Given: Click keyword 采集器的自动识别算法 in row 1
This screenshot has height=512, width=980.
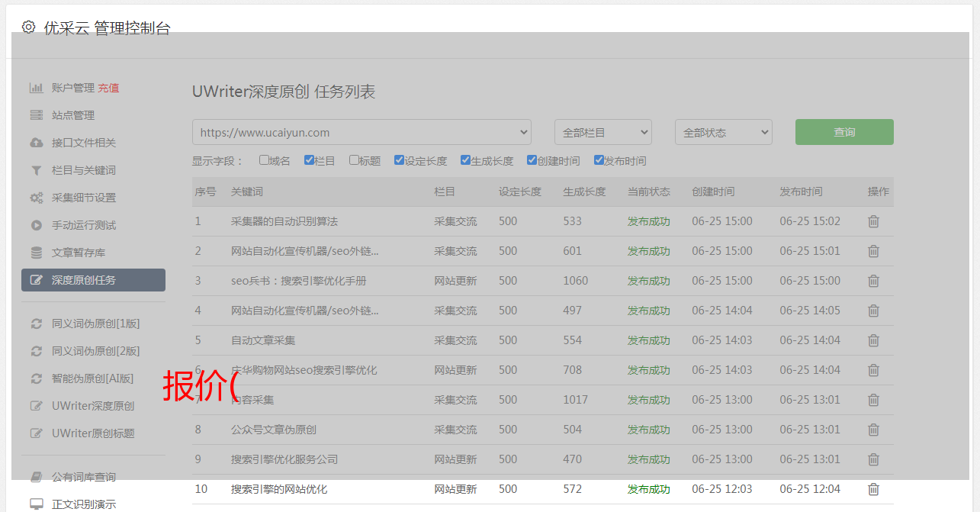Looking at the screenshot, I should [284, 221].
